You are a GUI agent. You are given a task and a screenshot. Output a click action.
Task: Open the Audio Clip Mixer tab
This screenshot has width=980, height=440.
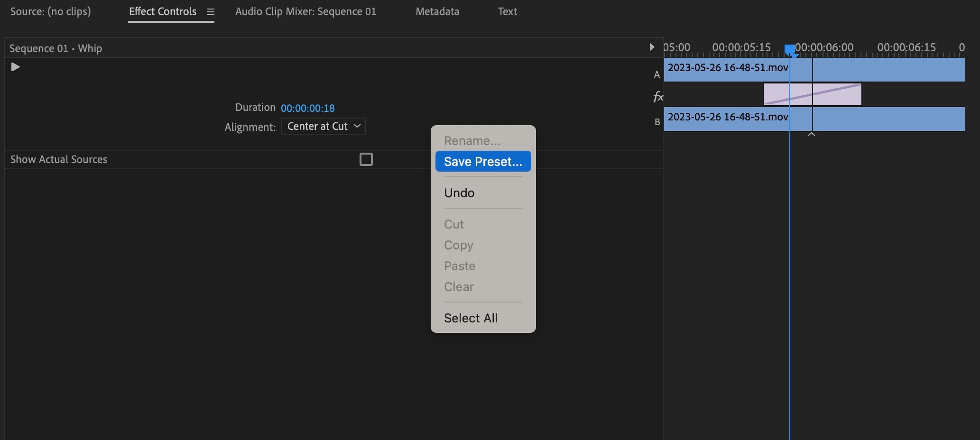306,11
